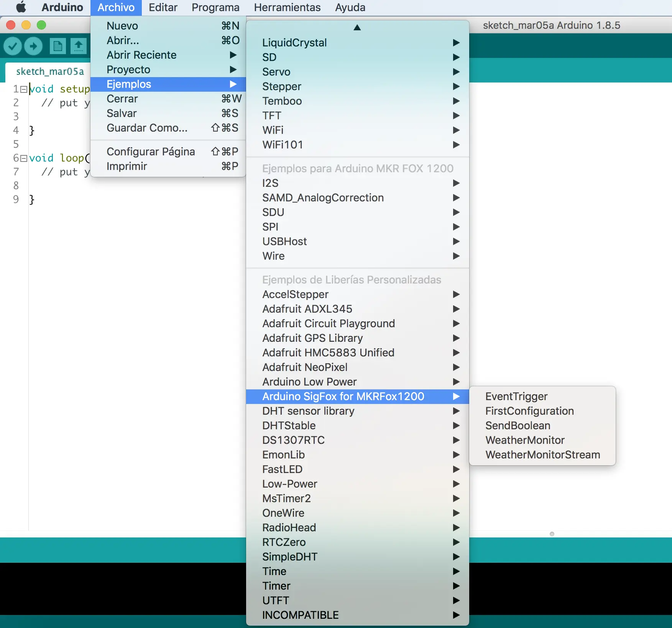
Task: Click the New sketch document icon
Action: pos(58,46)
